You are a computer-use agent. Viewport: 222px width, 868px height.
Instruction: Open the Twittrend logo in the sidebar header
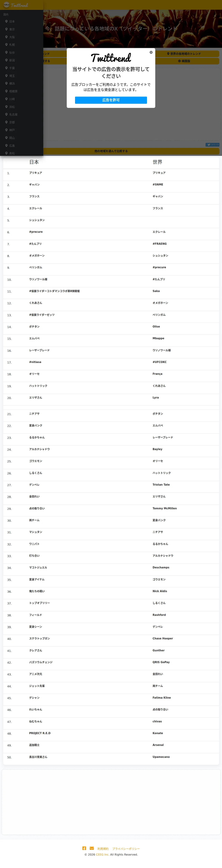(16, 5)
